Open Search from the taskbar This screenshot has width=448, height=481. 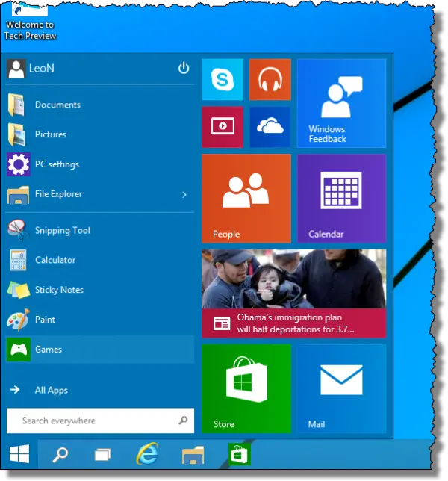[60, 455]
